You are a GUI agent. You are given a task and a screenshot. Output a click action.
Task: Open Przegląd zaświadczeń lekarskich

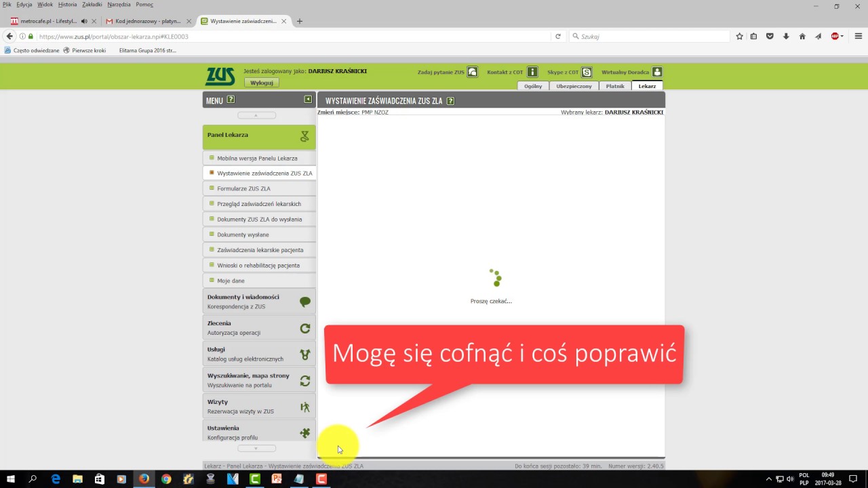pyautogui.click(x=259, y=203)
